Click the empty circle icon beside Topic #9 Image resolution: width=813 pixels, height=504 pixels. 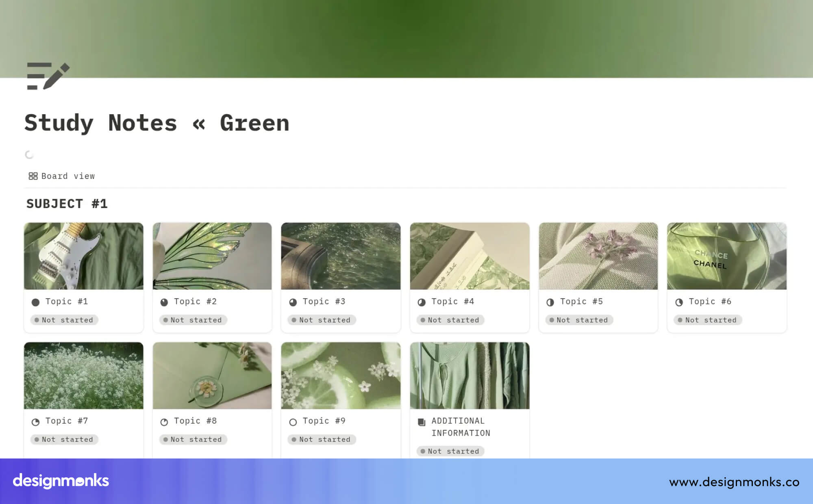coord(293,422)
